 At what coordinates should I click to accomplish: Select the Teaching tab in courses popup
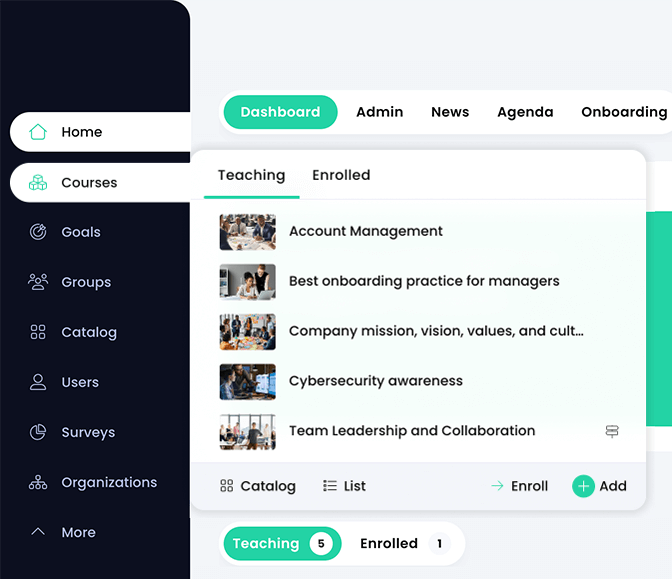(252, 175)
